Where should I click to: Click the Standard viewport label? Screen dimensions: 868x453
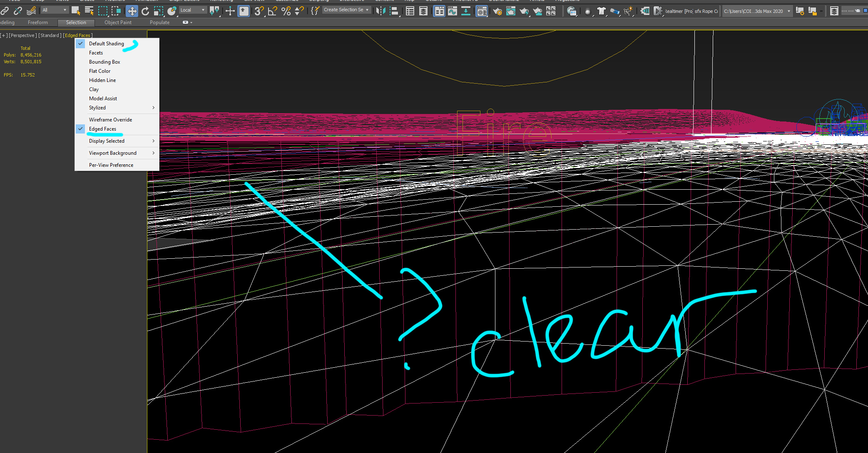[x=50, y=35]
